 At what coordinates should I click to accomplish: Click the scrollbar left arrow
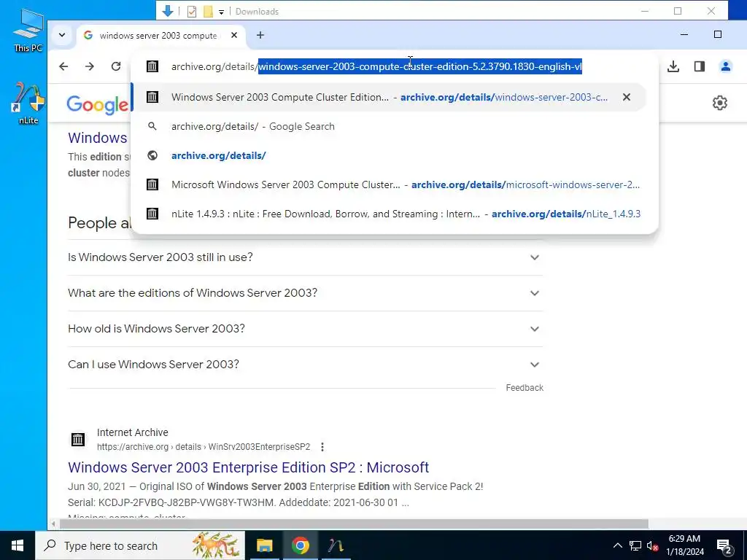[x=53, y=524]
